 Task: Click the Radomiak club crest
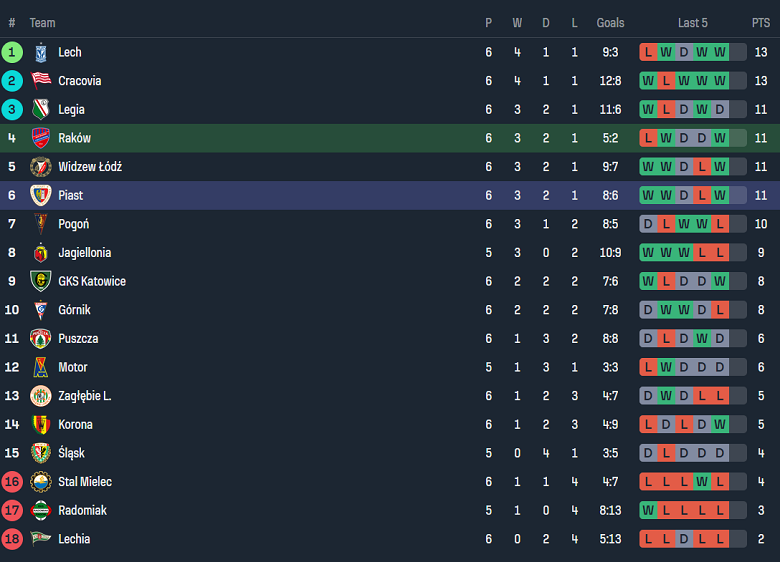point(40,510)
